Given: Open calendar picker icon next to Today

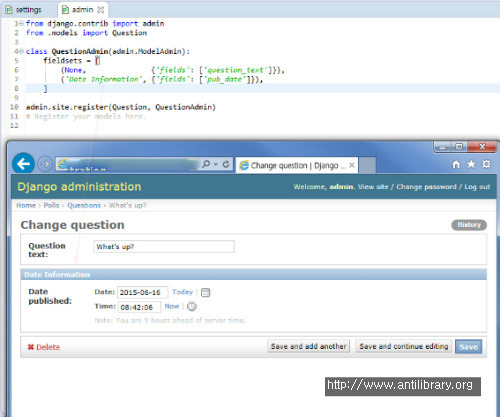Looking at the screenshot, I should (206, 292).
